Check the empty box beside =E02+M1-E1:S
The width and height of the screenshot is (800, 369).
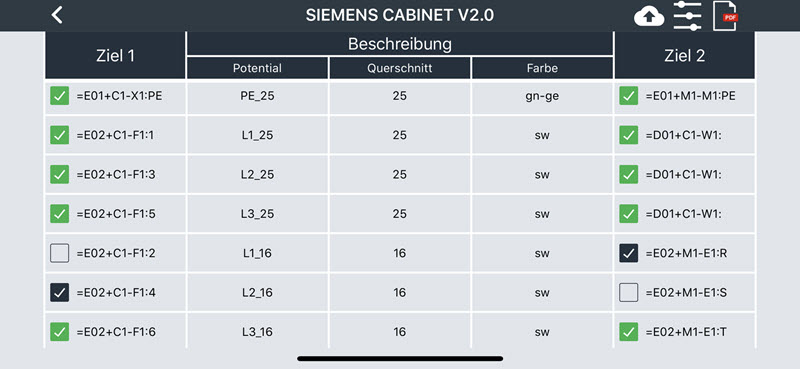(629, 292)
